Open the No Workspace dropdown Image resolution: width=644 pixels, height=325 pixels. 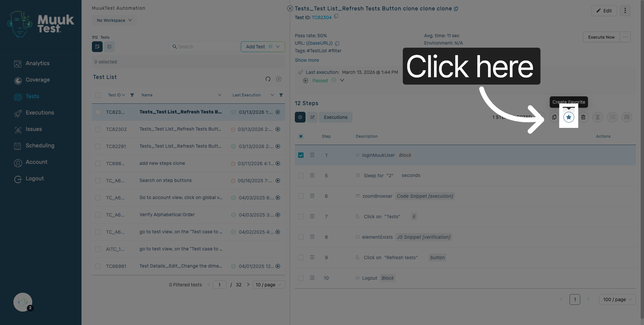(x=114, y=20)
